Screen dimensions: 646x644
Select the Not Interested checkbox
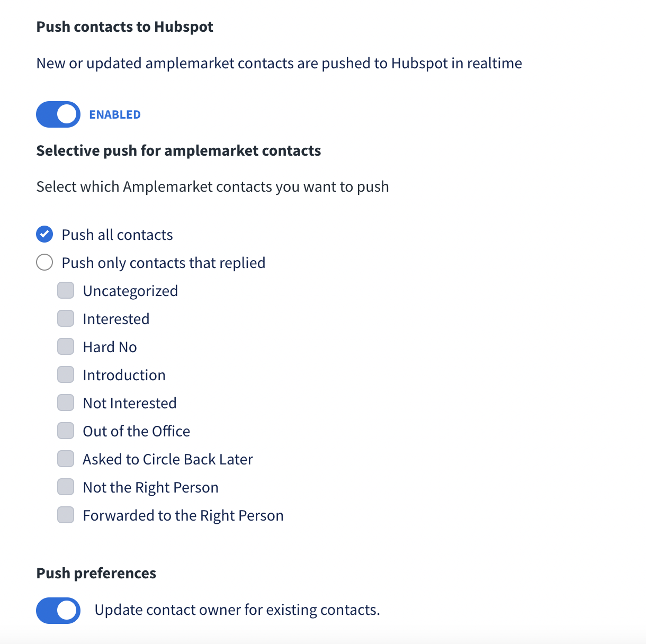[66, 402]
